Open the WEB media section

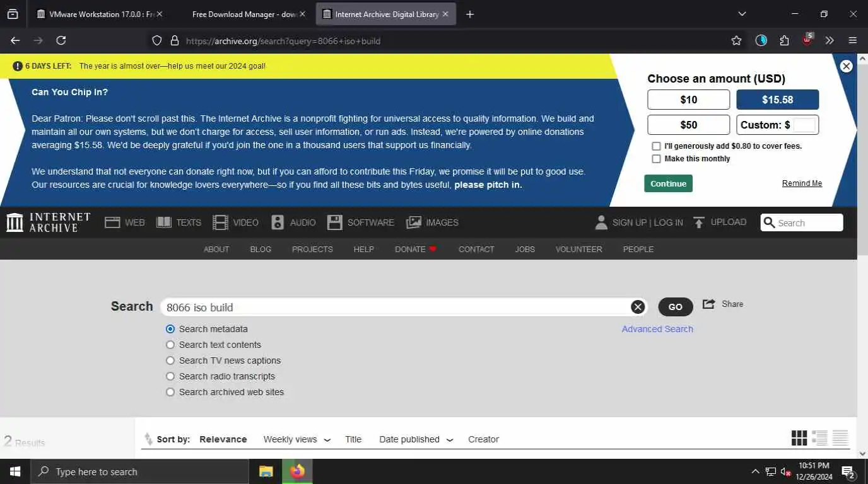point(125,222)
